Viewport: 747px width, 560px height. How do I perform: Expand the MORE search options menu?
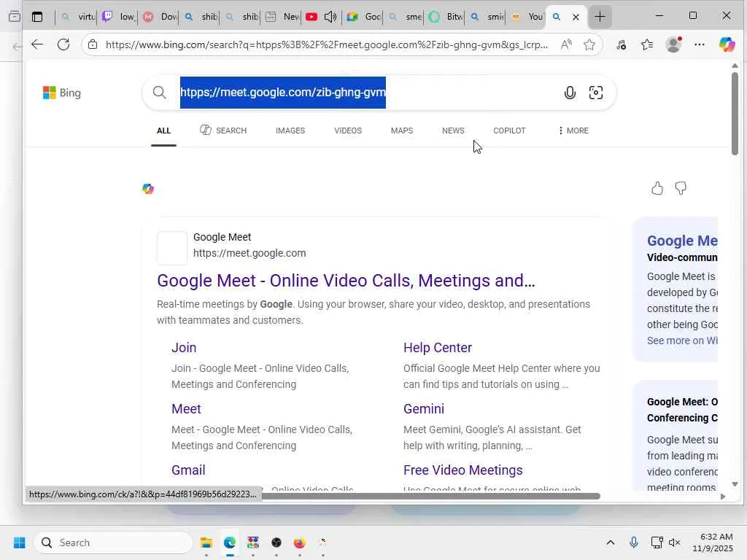[573, 131]
